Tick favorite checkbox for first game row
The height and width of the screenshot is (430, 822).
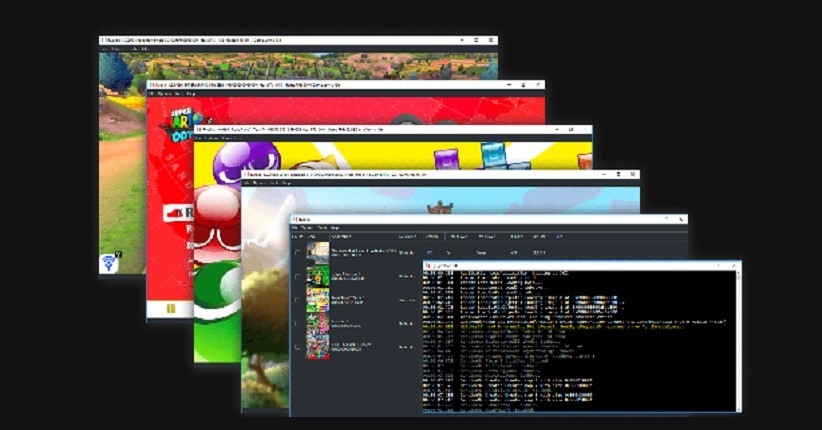(297, 253)
